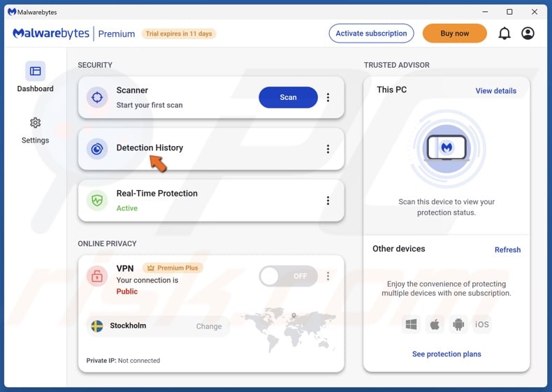Image resolution: width=552 pixels, height=392 pixels.
Task: Click the green Active status text
Action: pyautogui.click(x=127, y=208)
